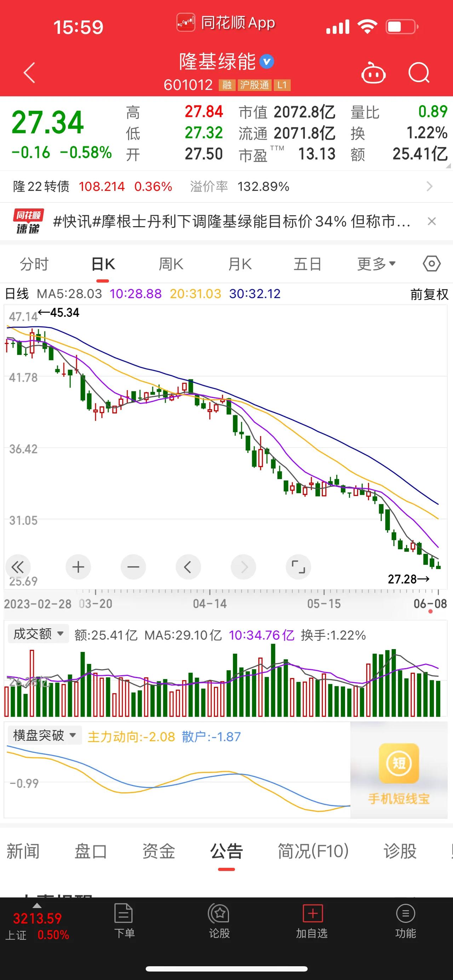Viewport: 453px width, 980px height.
Task: Tap the 主力动向:-2.08 indicator value
Action: (x=131, y=737)
